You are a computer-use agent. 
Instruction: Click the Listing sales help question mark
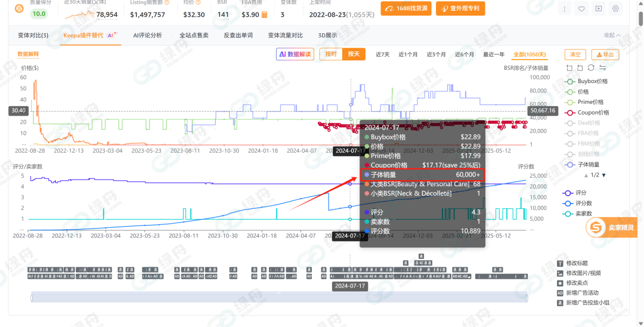pyautogui.click(x=167, y=2)
